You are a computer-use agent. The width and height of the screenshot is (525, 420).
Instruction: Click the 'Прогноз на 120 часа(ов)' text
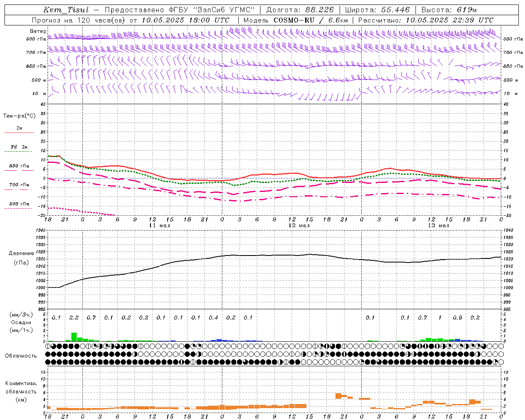coord(79,20)
